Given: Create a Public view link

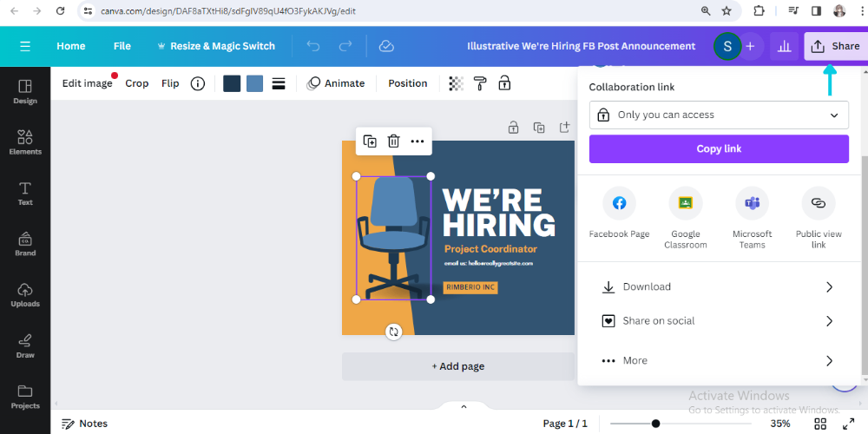Looking at the screenshot, I should pyautogui.click(x=819, y=218).
